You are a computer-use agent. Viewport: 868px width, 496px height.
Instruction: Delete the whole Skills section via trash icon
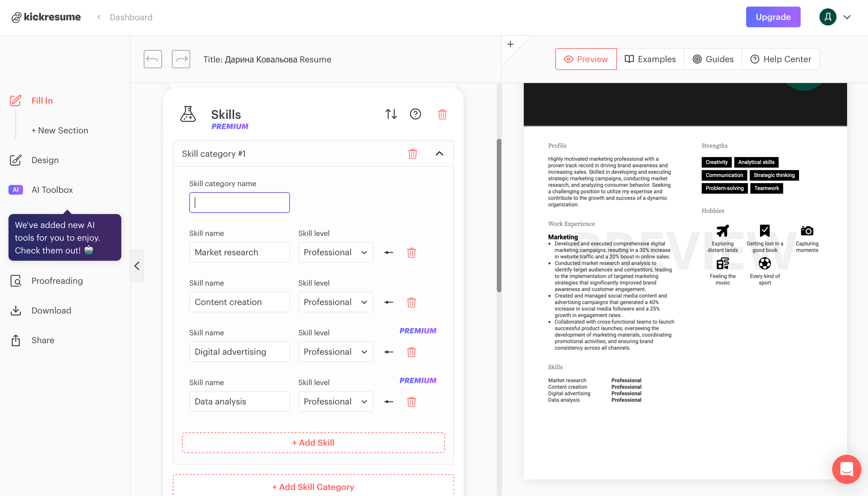(x=442, y=115)
